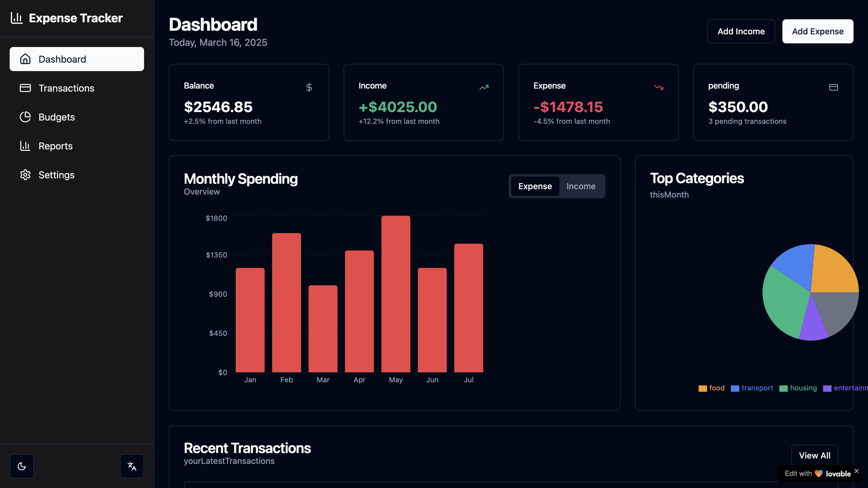The height and width of the screenshot is (488, 868).
Task: Click View All recent transactions
Action: [814, 455]
